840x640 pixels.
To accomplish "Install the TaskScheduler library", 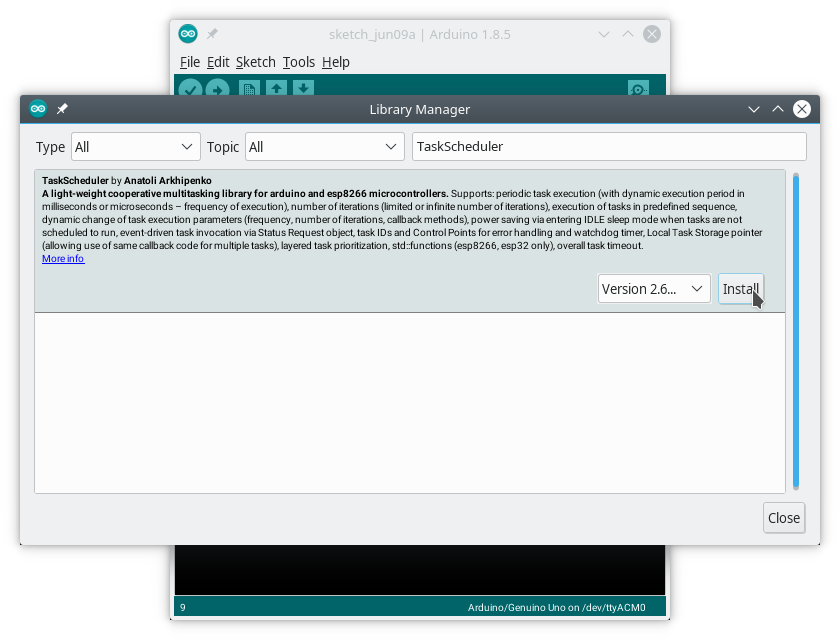I will (741, 288).
